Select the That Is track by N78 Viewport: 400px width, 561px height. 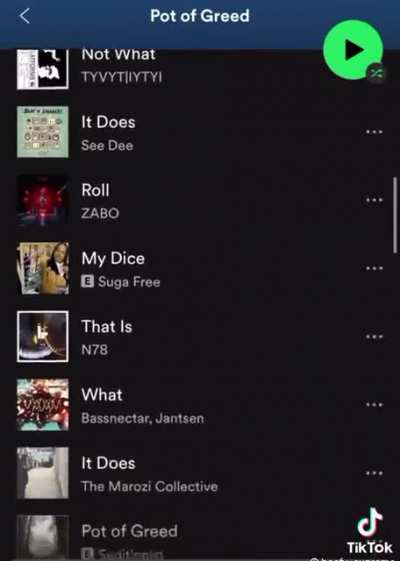click(200, 337)
